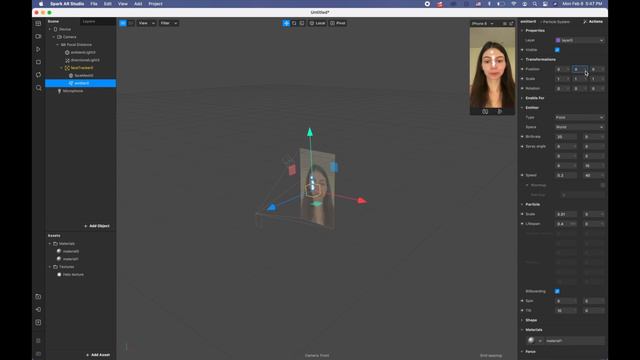640x360 pixels.
Task: Click the Actions button in inspector
Action: (x=593, y=22)
